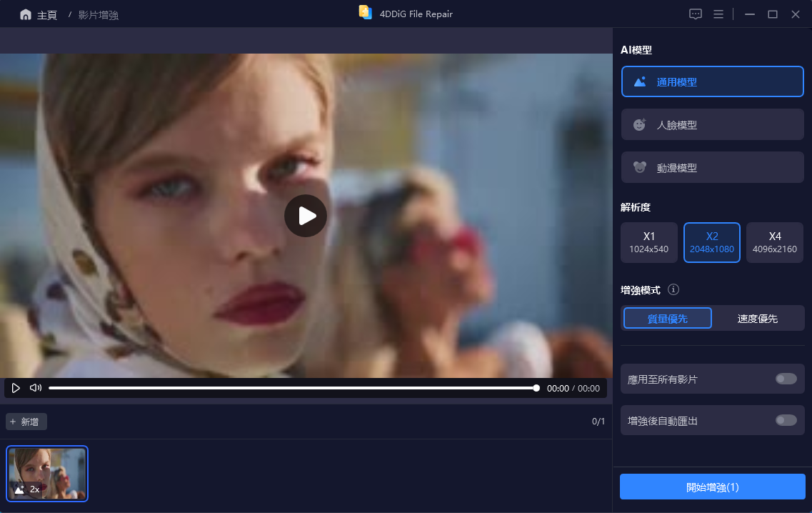
Task: Click 新增 to add a video
Action: click(x=26, y=422)
